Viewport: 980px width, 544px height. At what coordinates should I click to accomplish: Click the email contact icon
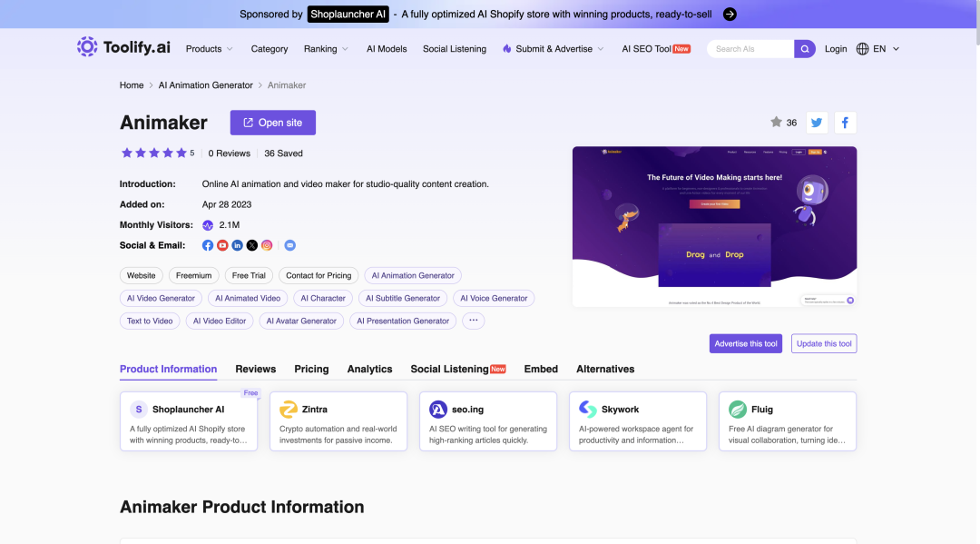290,245
